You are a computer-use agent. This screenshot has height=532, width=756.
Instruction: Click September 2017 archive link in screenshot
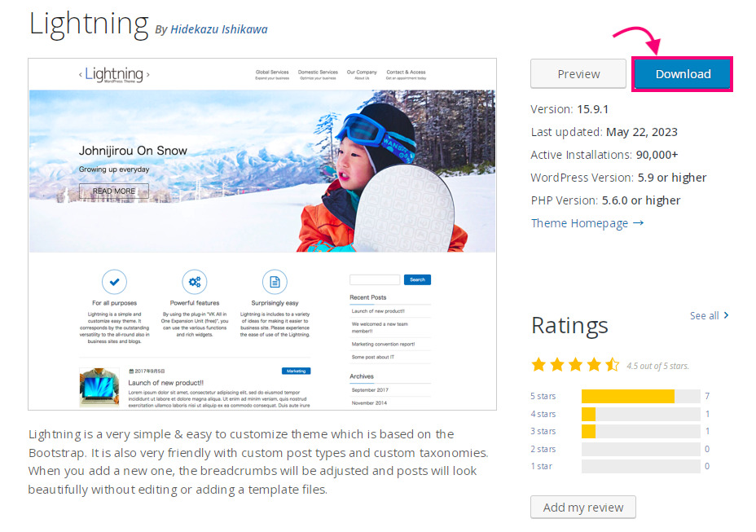coord(370,389)
